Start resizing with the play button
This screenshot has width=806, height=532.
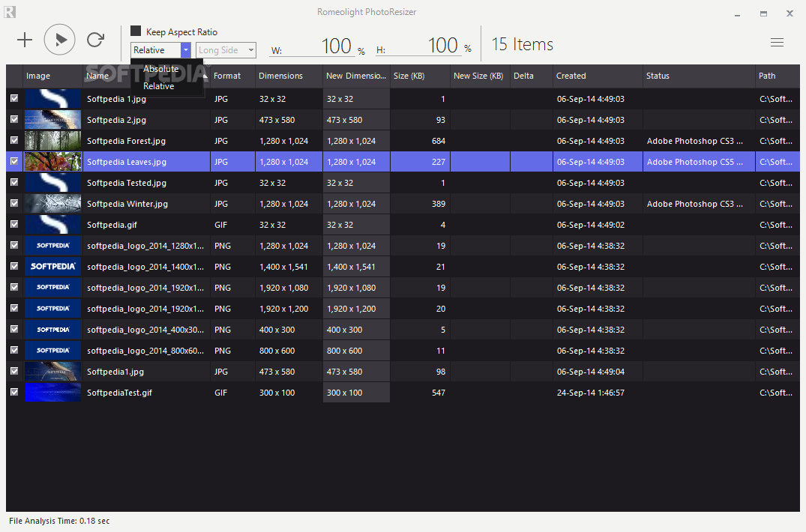tap(60, 40)
